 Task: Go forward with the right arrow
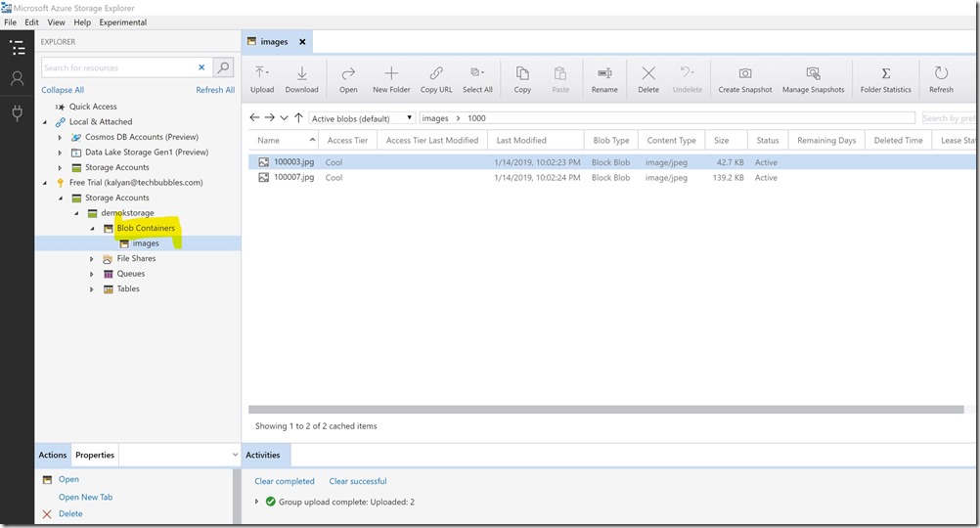pyautogui.click(x=269, y=117)
